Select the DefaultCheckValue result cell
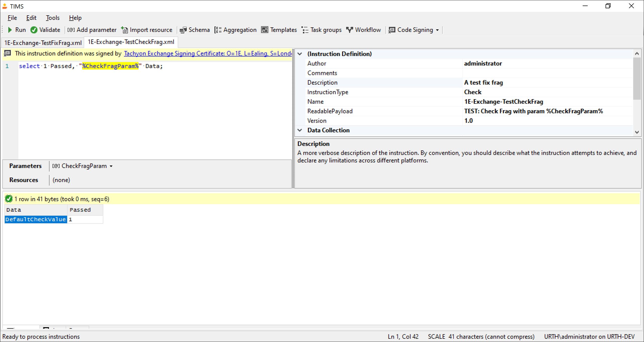This screenshot has width=644, height=342. 35,219
